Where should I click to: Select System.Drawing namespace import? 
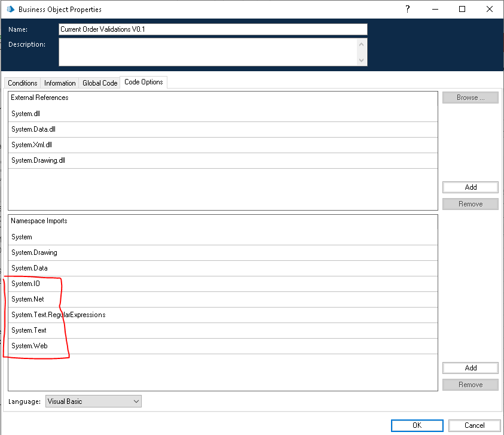click(223, 253)
